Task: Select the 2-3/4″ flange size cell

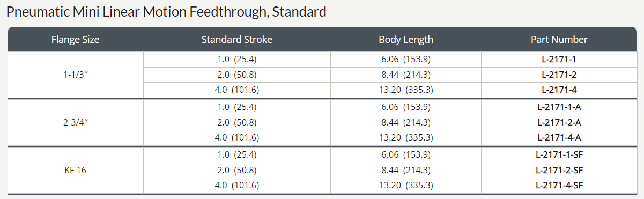Action: pyautogui.click(x=76, y=122)
